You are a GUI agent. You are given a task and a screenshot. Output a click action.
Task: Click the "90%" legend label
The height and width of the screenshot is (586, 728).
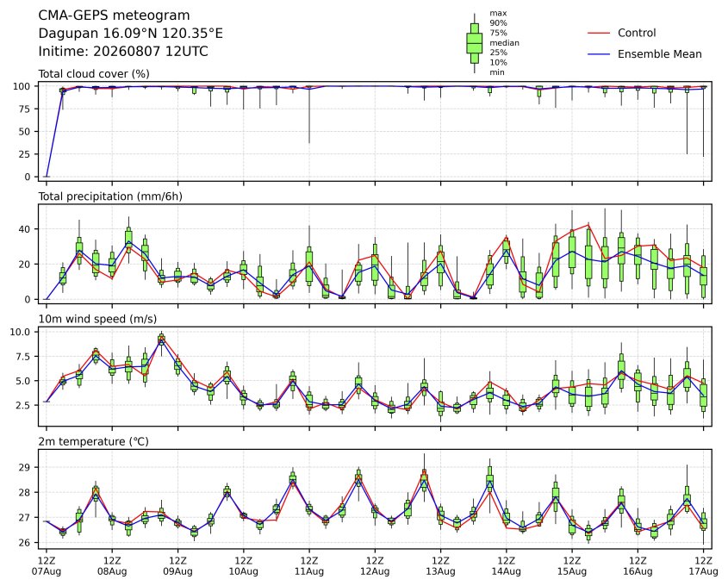[x=498, y=22]
